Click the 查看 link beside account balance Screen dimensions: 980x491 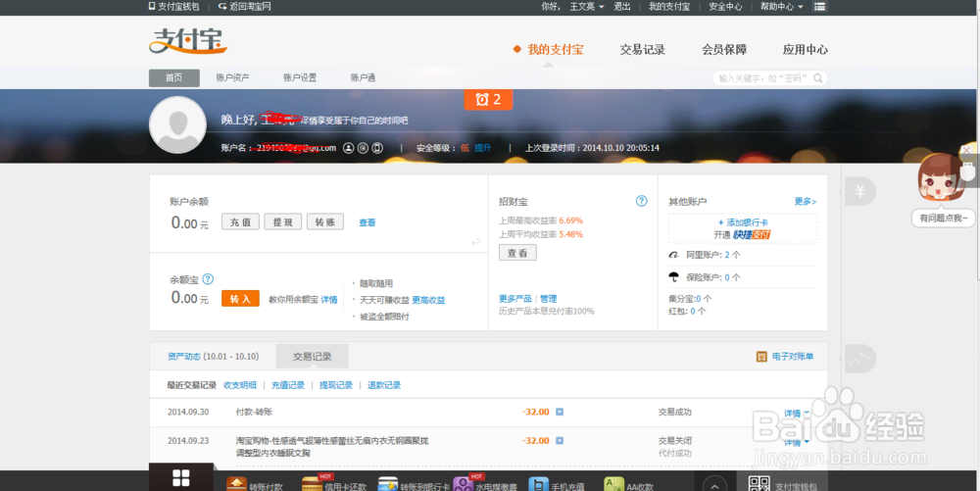367,222
